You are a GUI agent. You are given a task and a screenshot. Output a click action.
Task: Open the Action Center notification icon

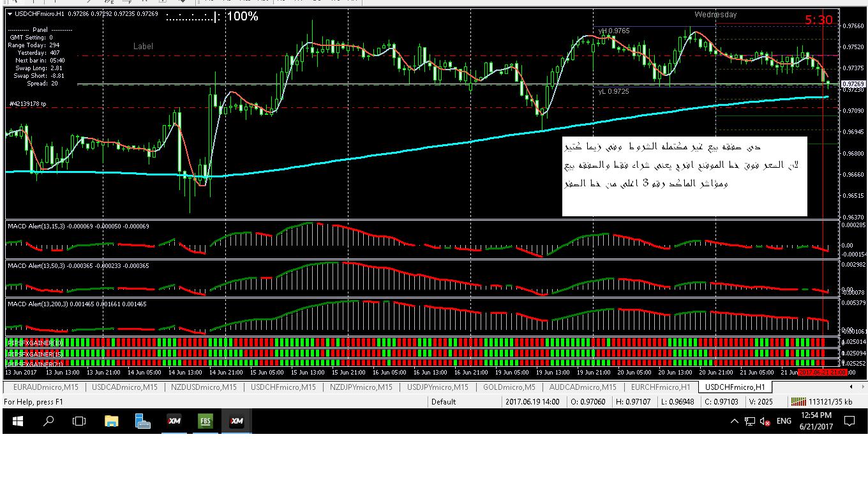(849, 421)
